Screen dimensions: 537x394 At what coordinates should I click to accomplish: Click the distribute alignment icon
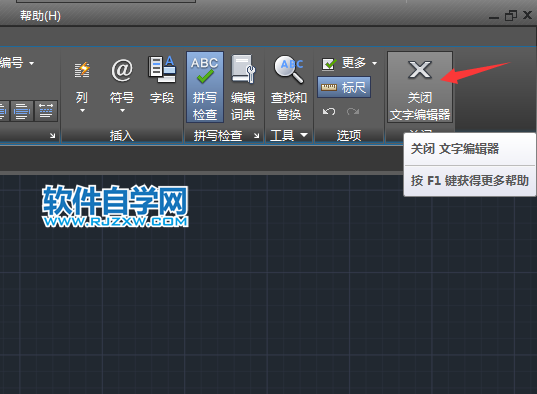click(x=46, y=111)
